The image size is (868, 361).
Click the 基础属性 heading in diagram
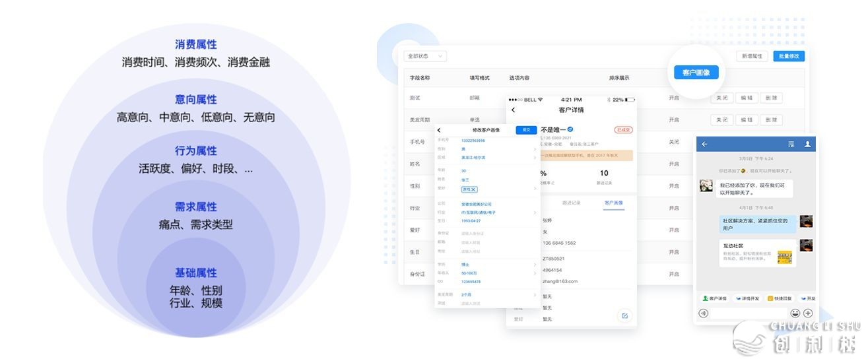(196, 273)
